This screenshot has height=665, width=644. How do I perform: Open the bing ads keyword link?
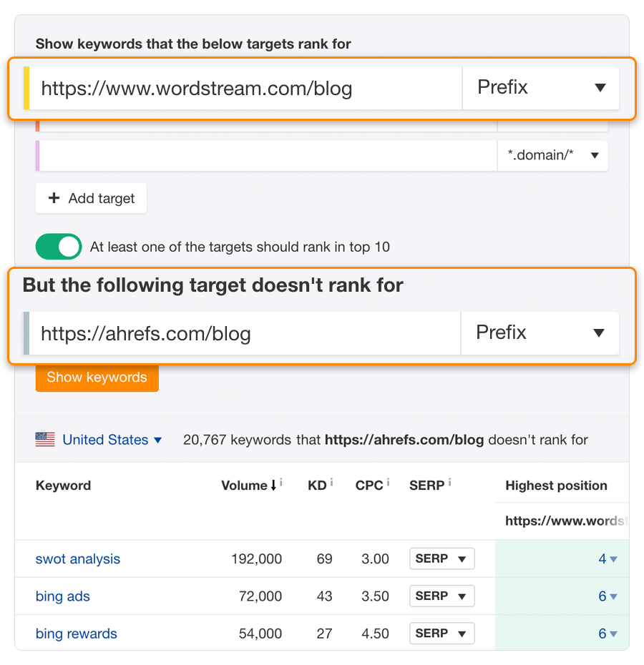63,596
